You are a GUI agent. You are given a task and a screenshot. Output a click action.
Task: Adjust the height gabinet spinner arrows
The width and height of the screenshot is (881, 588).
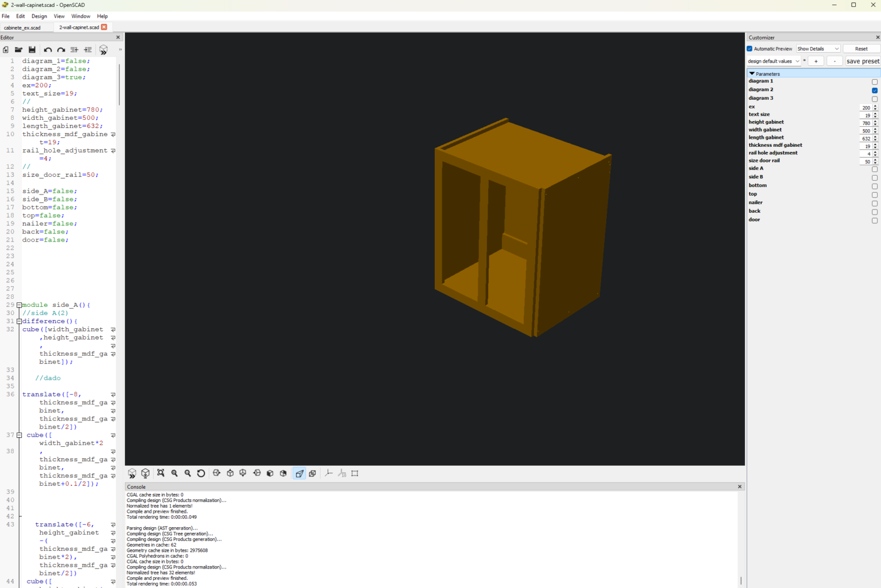875,123
